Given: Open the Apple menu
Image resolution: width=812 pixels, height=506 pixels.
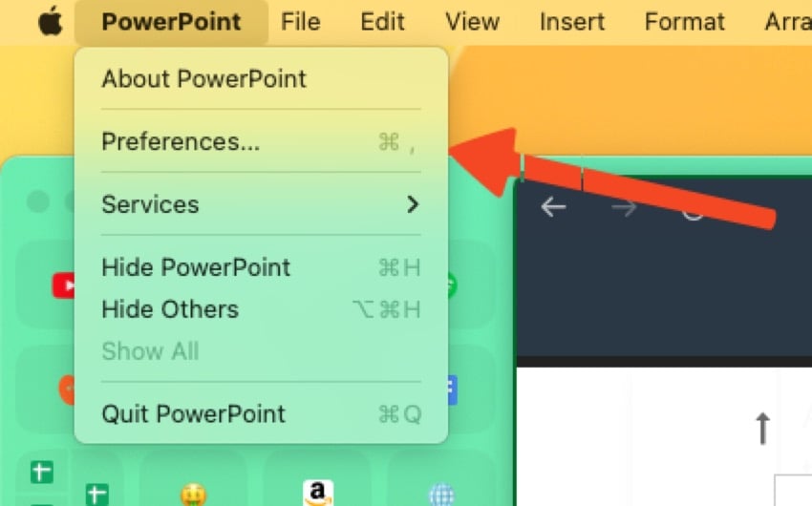Looking at the screenshot, I should pos(51,22).
